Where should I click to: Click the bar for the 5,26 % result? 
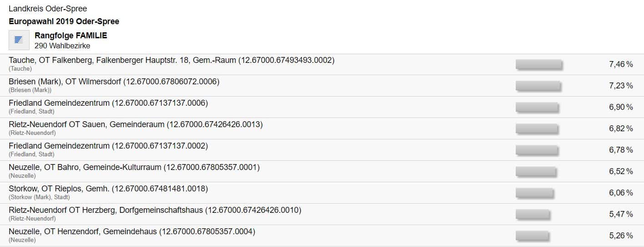[532, 236]
